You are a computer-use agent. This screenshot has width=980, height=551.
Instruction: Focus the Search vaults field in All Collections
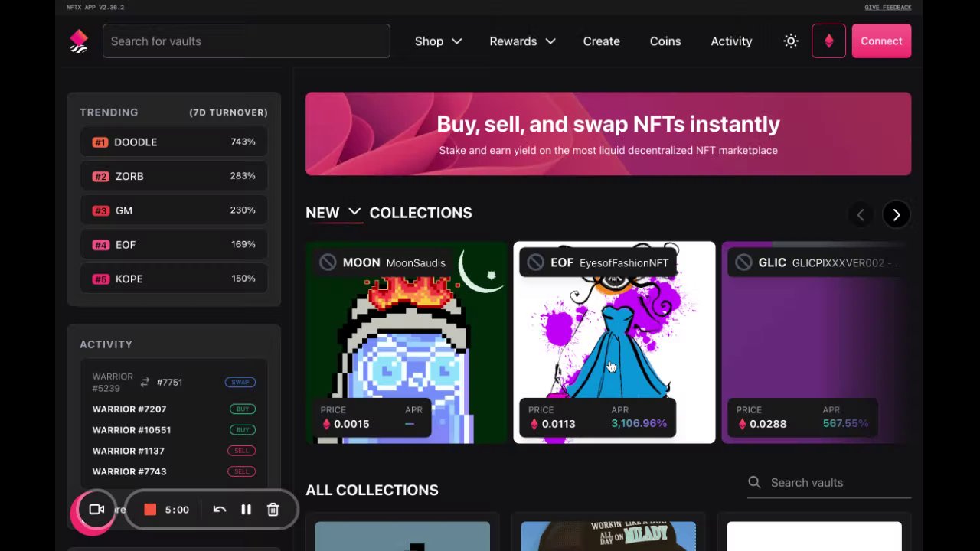(829, 483)
